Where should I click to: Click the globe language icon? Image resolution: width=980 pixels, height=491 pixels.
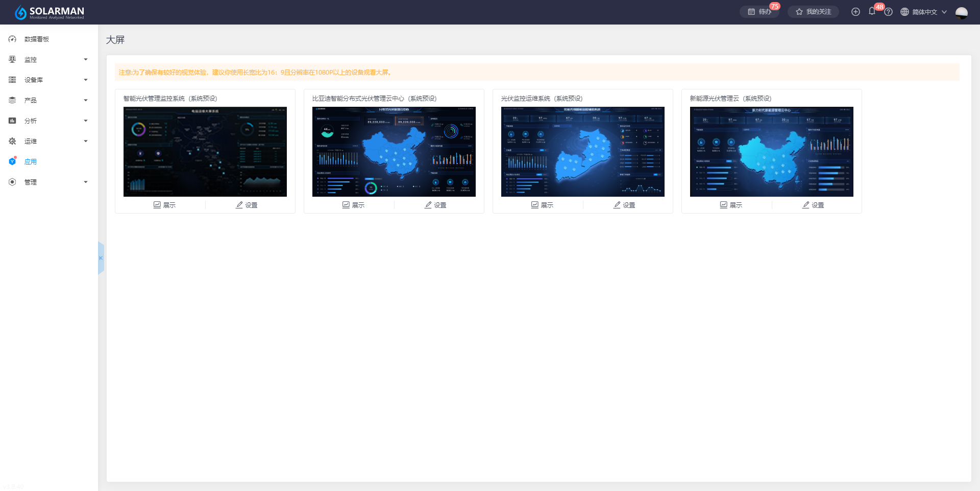coord(904,12)
